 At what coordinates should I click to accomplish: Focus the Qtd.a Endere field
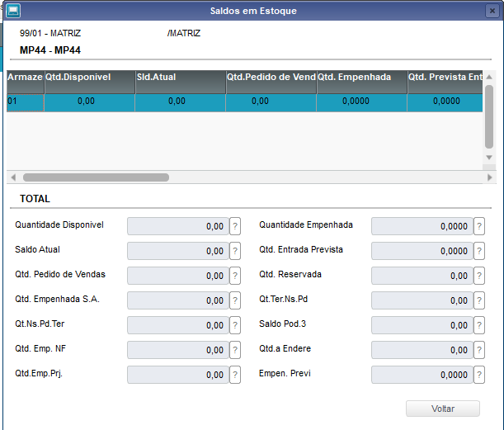pos(422,350)
